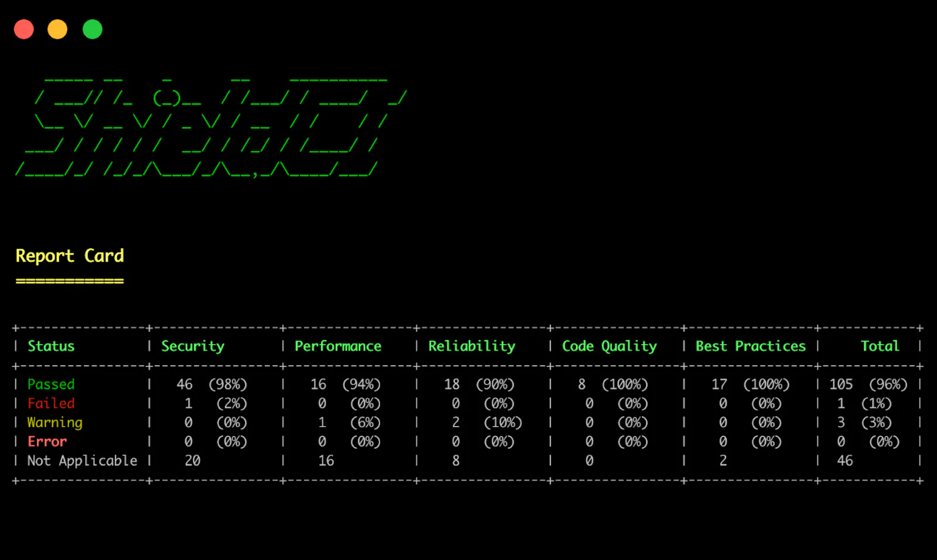Screen dimensions: 937x560
Task: Select the red Failed row label
Action: coord(51,403)
